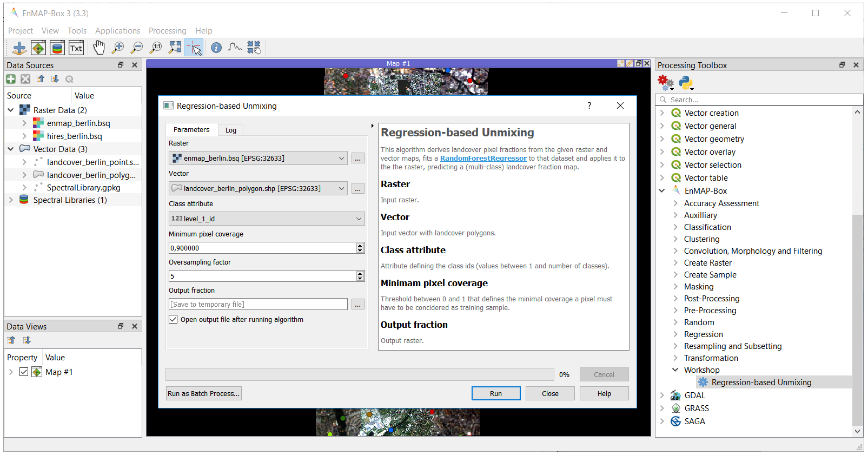This screenshot has height=455, width=868.
Task: Collapse the Workshop group in toolbox
Action: point(675,370)
